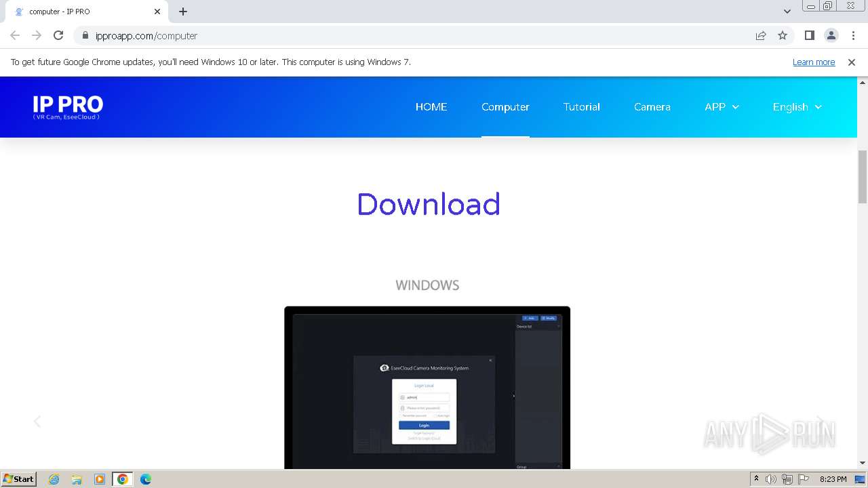Open Tutorial nav item
The height and width of the screenshot is (488, 868).
[x=582, y=107]
